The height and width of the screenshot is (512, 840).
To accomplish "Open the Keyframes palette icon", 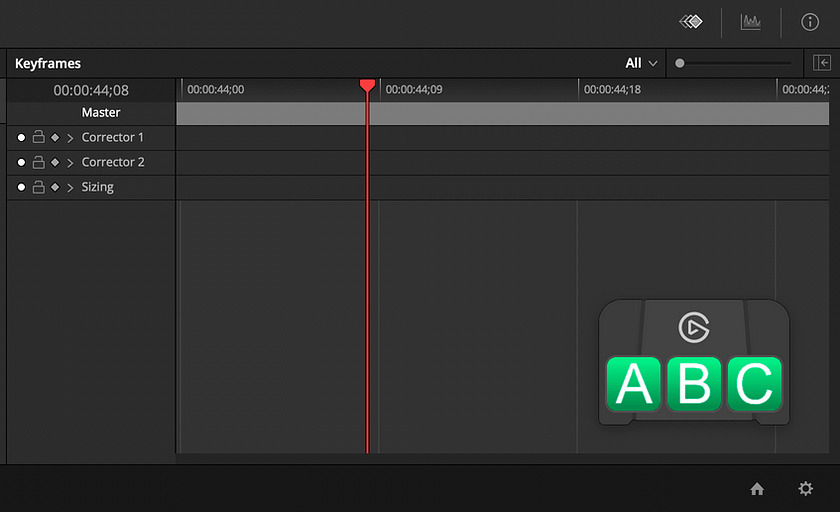I will [x=691, y=22].
